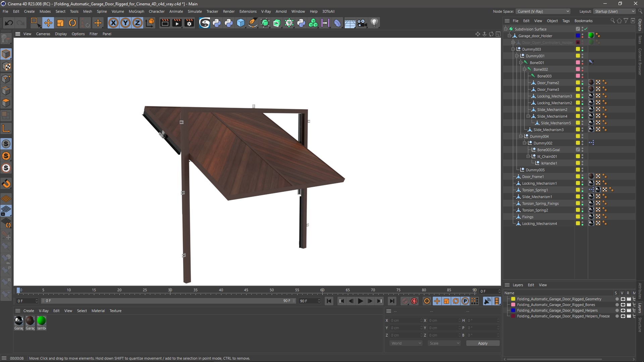
Task: Click the Make Editable icon in left palette
Action: [6, 39]
